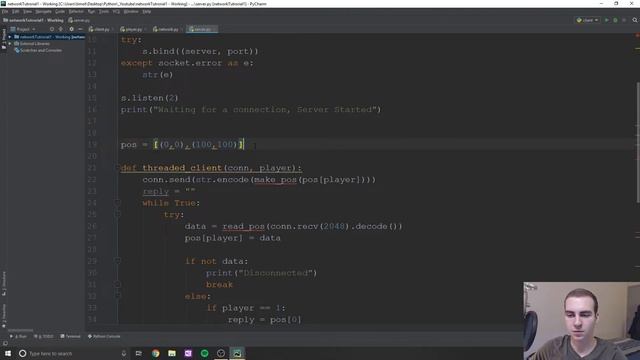Open the Navigate menu

[43, 11]
